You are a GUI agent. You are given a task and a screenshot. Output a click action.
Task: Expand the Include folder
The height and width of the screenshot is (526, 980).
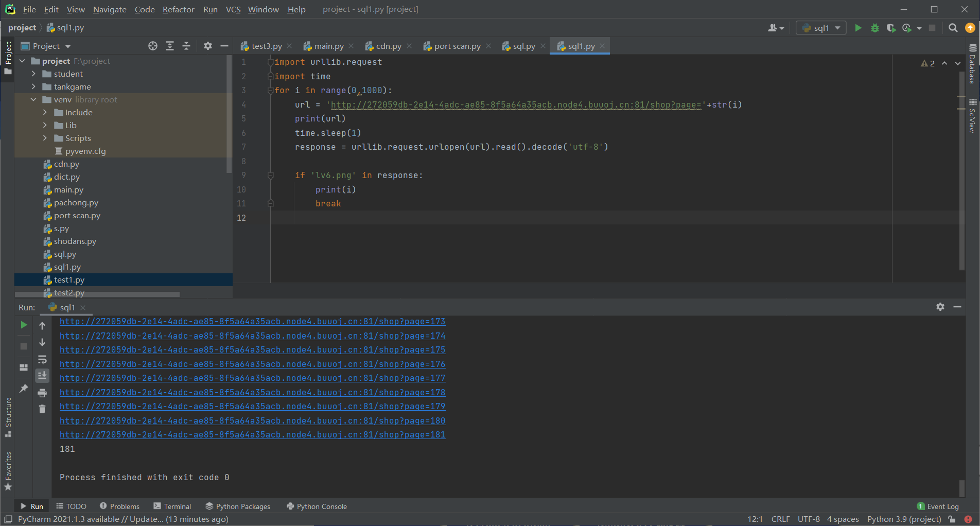[45, 112]
